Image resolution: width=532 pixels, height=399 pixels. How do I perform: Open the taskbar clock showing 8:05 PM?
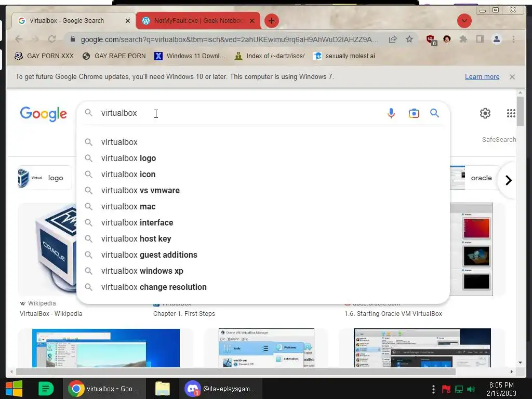click(x=501, y=389)
